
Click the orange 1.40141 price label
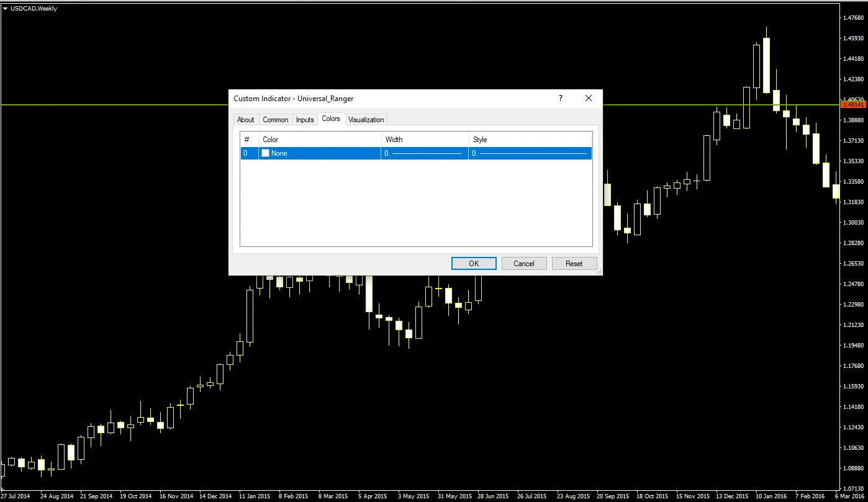[x=852, y=105]
